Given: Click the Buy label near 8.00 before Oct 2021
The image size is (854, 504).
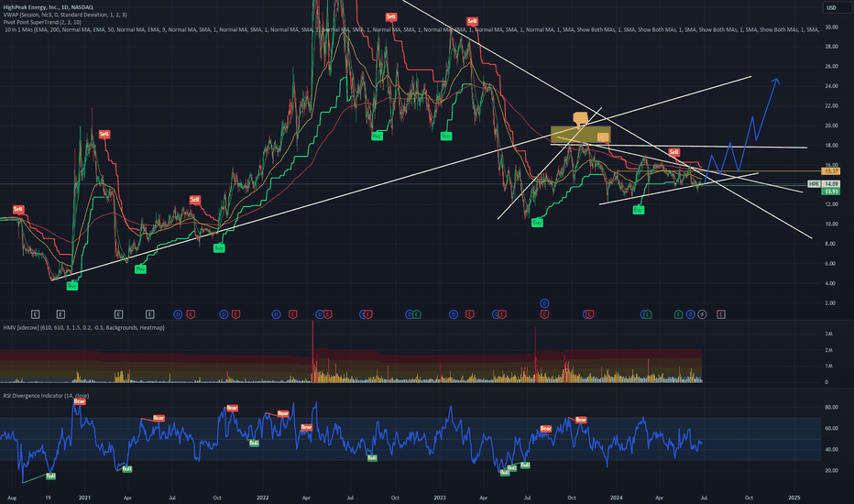Looking at the screenshot, I should coord(219,248).
